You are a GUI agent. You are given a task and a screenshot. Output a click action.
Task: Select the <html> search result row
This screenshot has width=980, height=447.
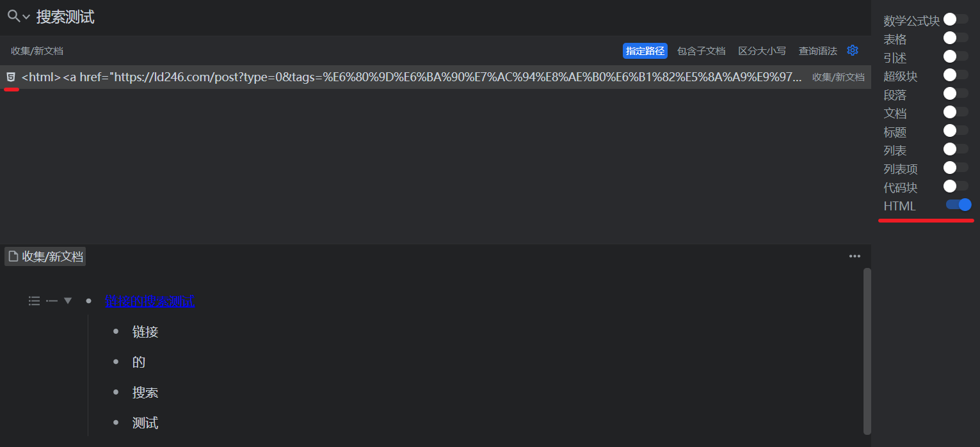pyautogui.click(x=435, y=77)
